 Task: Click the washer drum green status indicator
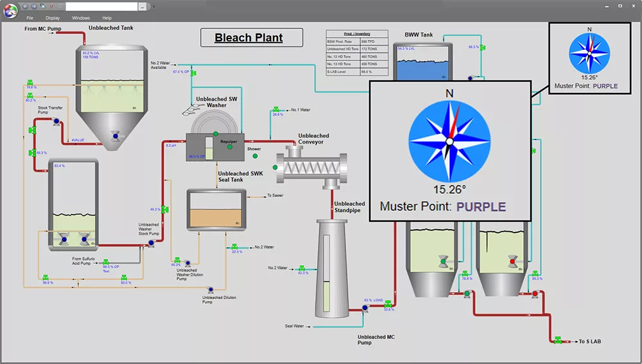tap(215, 134)
